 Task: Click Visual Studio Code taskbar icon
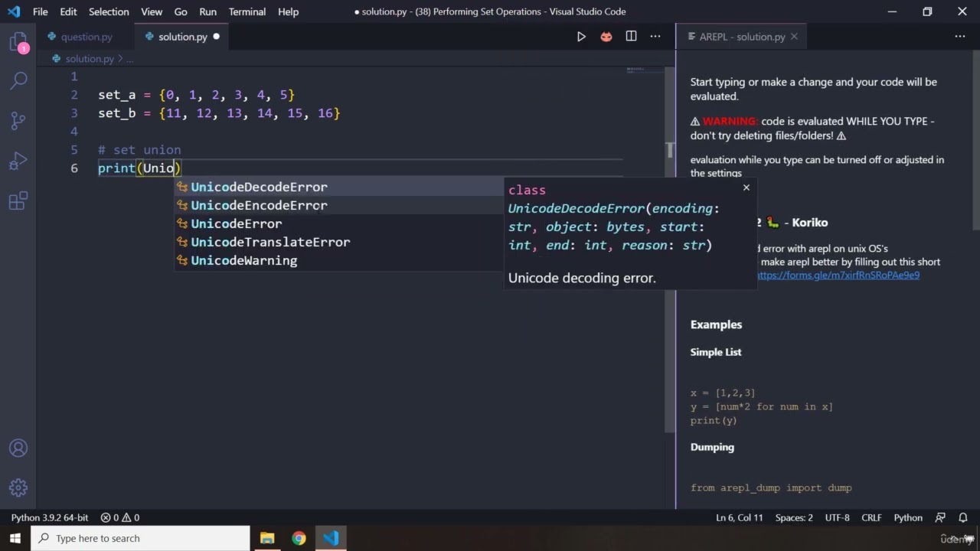pyautogui.click(x=331, y=538)
